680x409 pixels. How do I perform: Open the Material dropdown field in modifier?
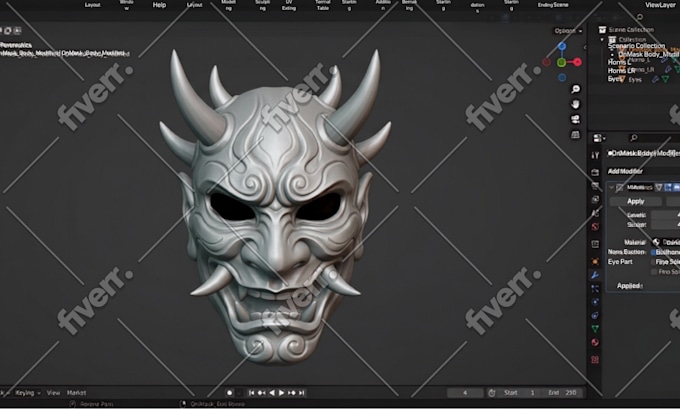pos(666,242)
